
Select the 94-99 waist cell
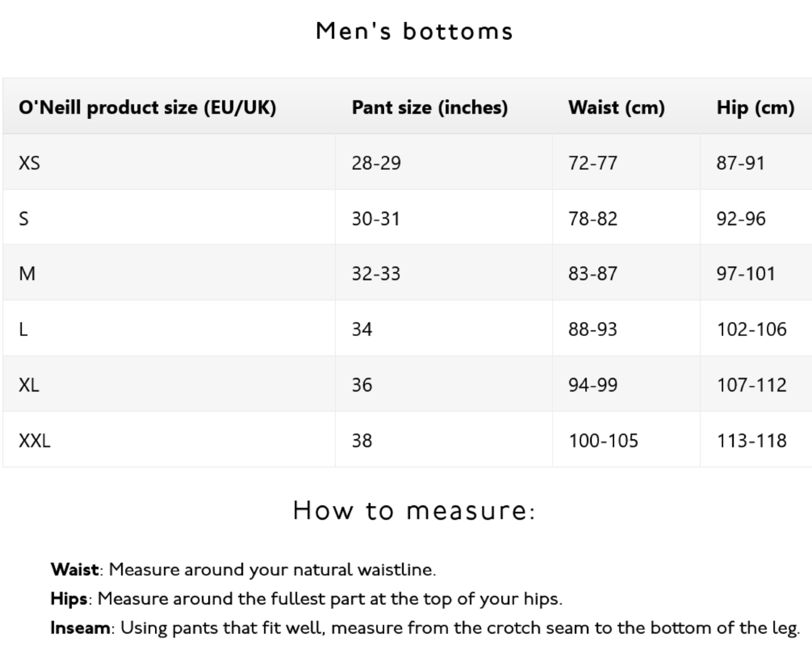pos(593,385)
